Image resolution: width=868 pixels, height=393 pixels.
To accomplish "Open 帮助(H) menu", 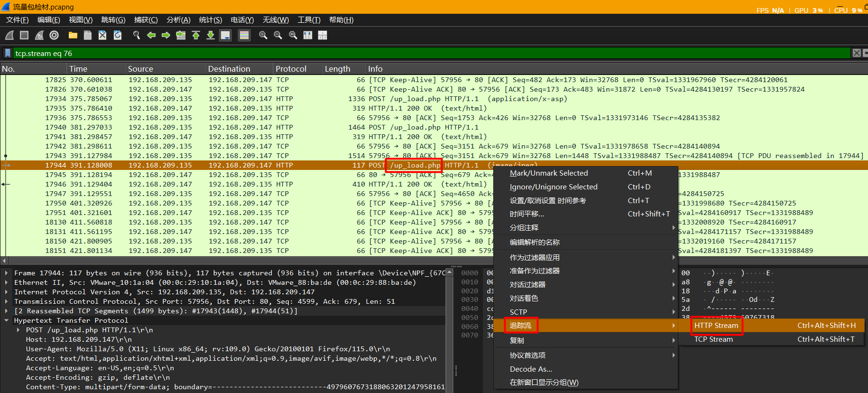I will pos(341,20).
